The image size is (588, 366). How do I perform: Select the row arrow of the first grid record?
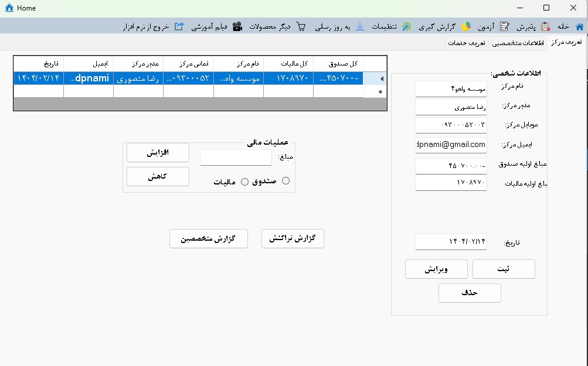click(x=382, y=78)
